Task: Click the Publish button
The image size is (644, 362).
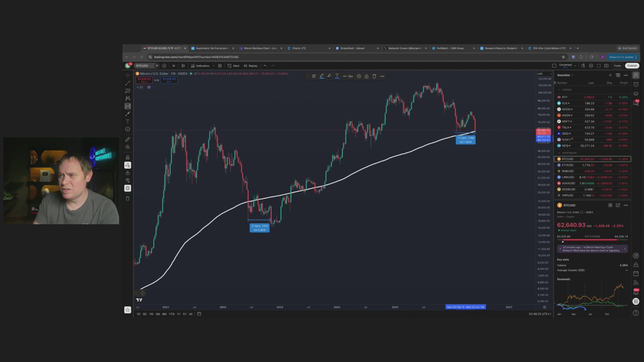Action: click(632, 66)
